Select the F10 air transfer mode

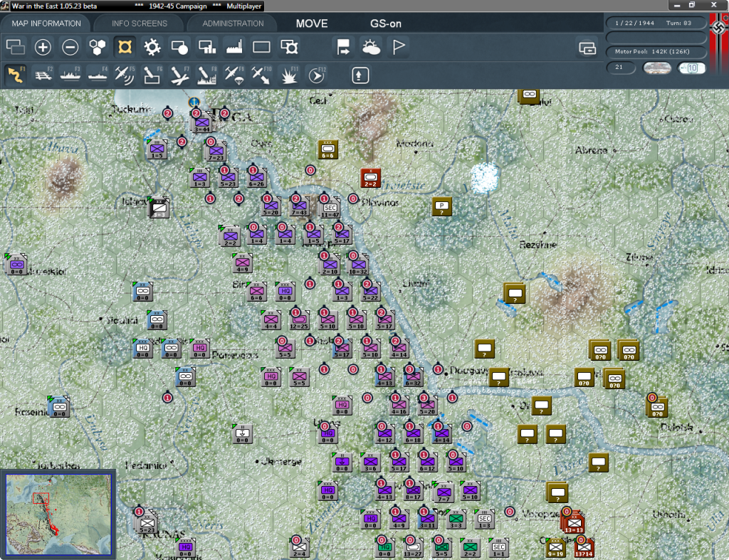point(261,75)
